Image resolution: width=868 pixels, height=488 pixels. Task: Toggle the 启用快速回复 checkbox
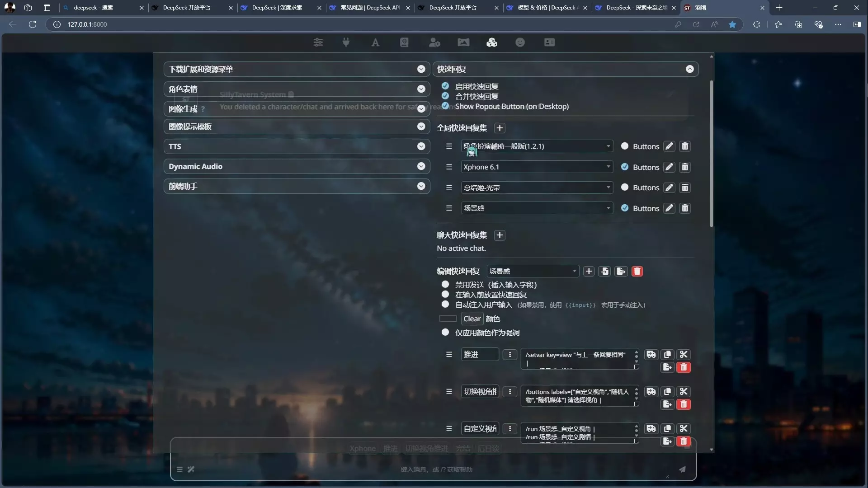tap(445, 86)
